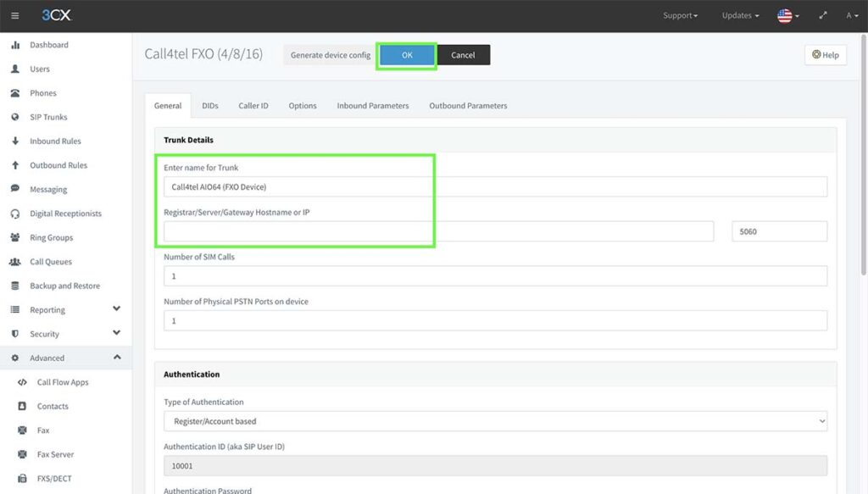Image resolution: width=868 pixels, height=494 pixels.
Task: Open the Phones section
Action: (42, 92)
